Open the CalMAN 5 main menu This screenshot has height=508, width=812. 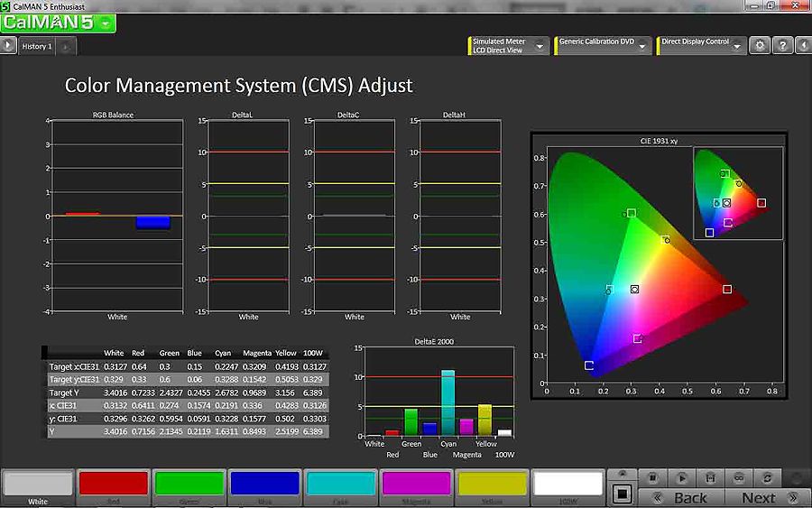tap(59, 23)
